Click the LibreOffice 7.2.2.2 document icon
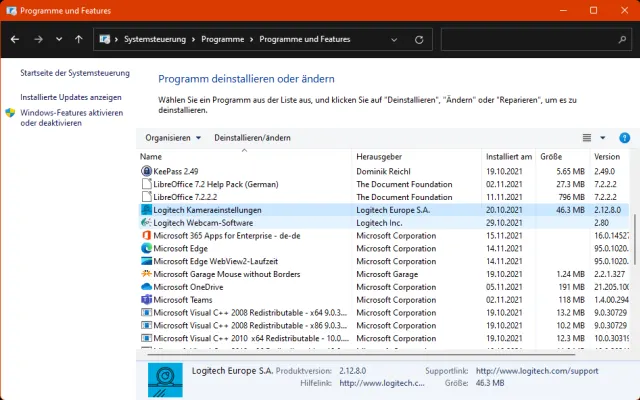The height and width of the screenshot is (400, 640). click(146, 197)
